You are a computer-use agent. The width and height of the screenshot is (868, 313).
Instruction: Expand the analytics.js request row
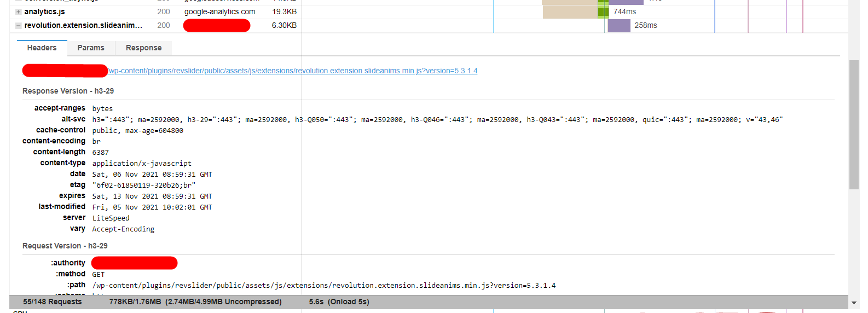[x=19, y=11]
